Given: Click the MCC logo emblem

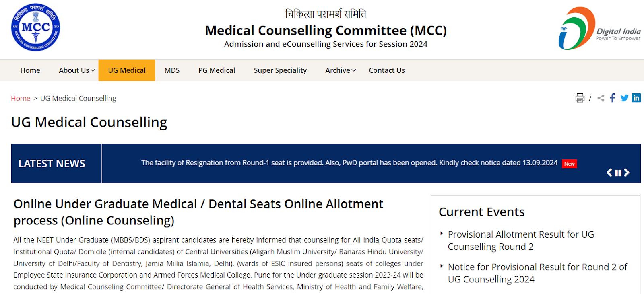Looking at the screenshot, I should point(35,27).
